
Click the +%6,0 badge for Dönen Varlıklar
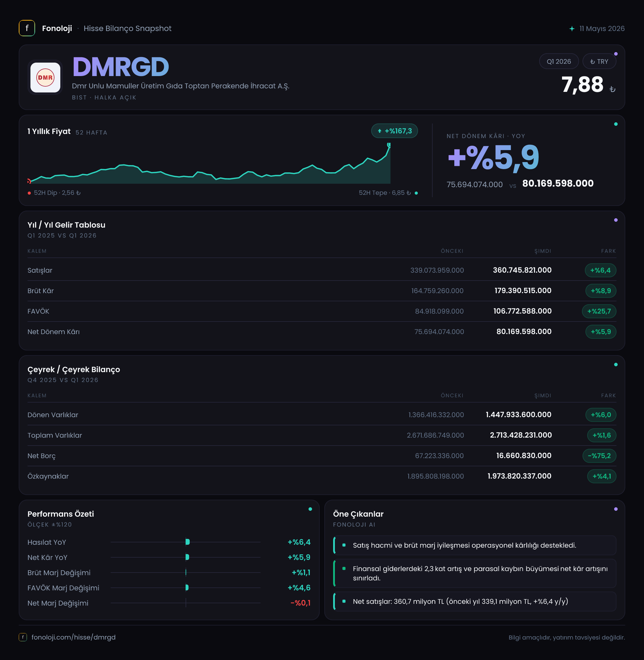[601, 415]
